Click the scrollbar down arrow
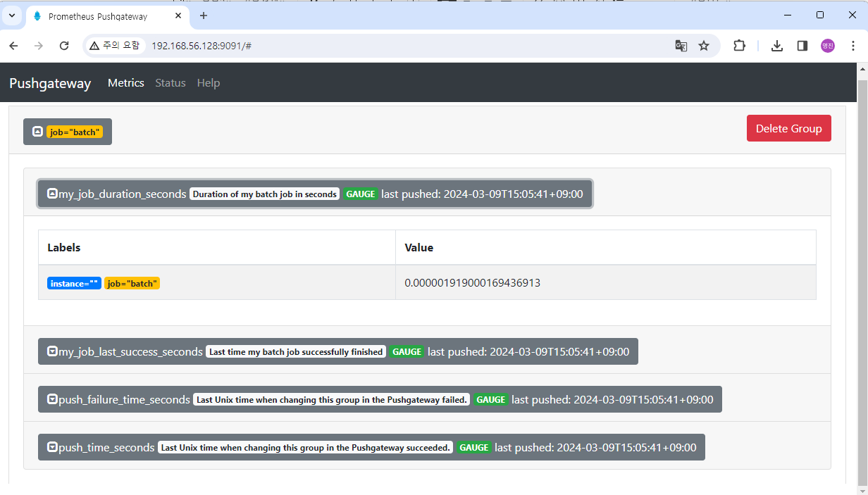The height and width of the screenshot is (495, 868). (862, 489)
